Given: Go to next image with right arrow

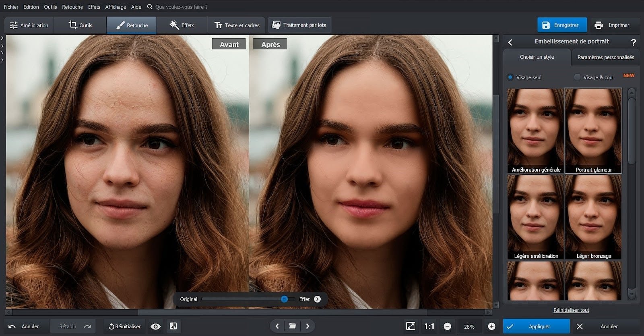Looking at the screenshot, I should (x=308, y=326).
